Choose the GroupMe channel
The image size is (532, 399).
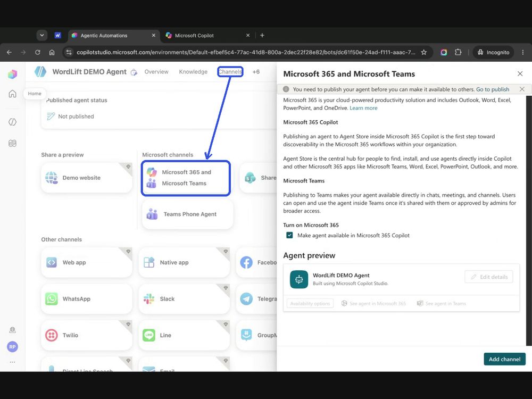pyautogui.click(x=257, y=335)
